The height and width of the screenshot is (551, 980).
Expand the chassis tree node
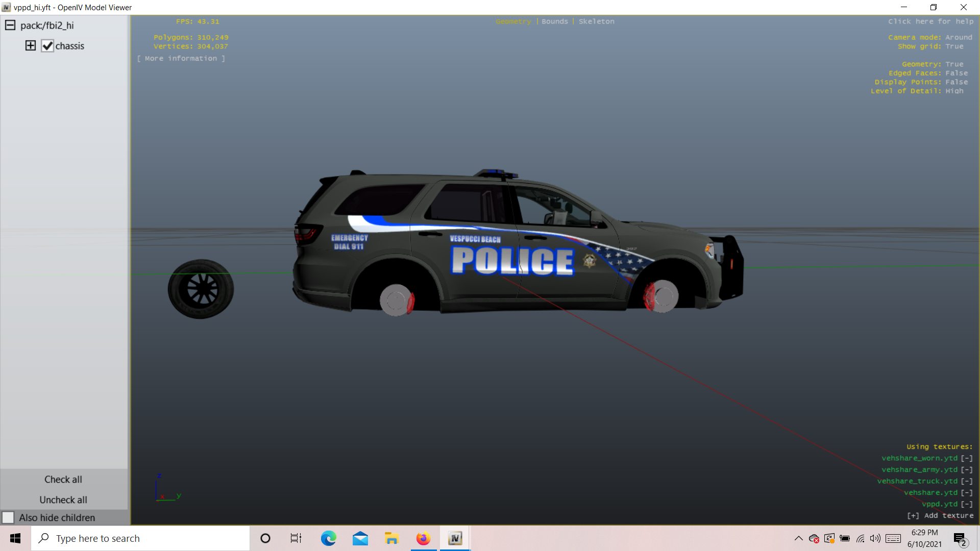(x=31, y=45)
